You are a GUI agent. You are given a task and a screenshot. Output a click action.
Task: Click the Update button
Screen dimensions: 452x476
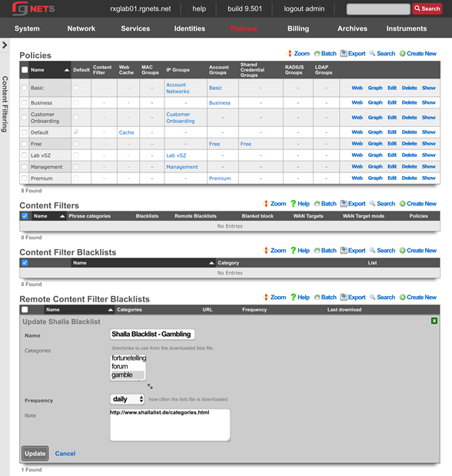pyautogui.click(x=35, y=453)
